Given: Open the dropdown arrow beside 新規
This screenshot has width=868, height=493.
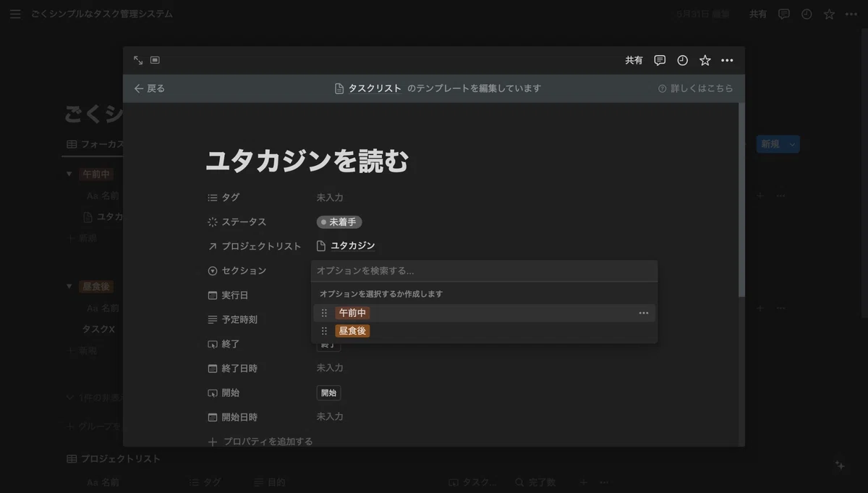Looking at the screenshot, I should [793, 144].
